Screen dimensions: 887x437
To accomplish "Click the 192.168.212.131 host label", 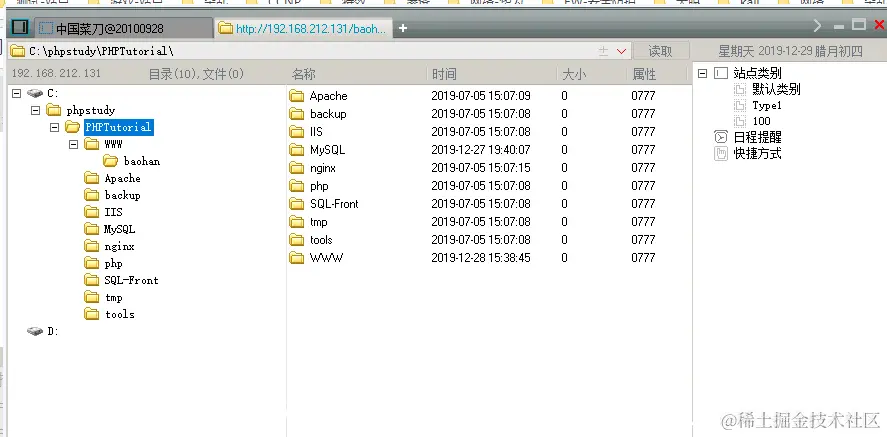I will pos(56,73).
